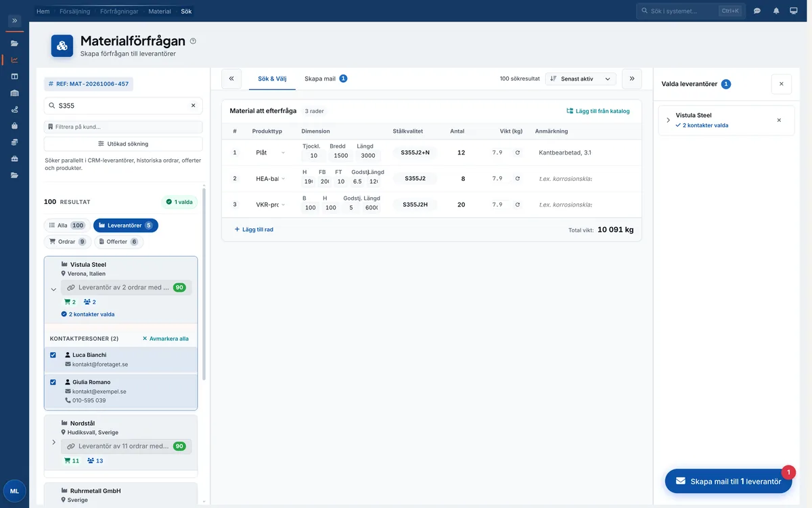
Task: Collapse the Vistula Steel supplier card
Action: 53,289
